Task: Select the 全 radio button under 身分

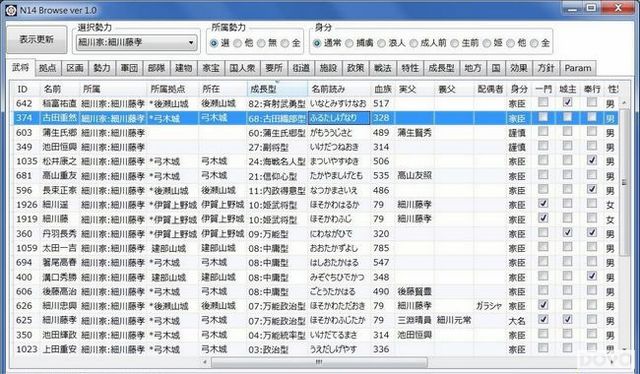Action: tap(540, 43)
